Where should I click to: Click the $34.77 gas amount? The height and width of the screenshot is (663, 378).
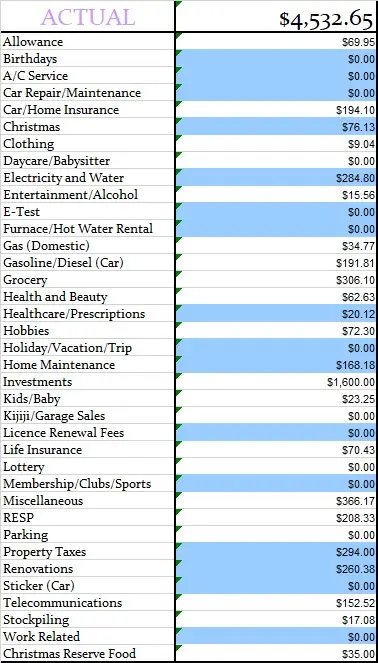tap(359, 246)
